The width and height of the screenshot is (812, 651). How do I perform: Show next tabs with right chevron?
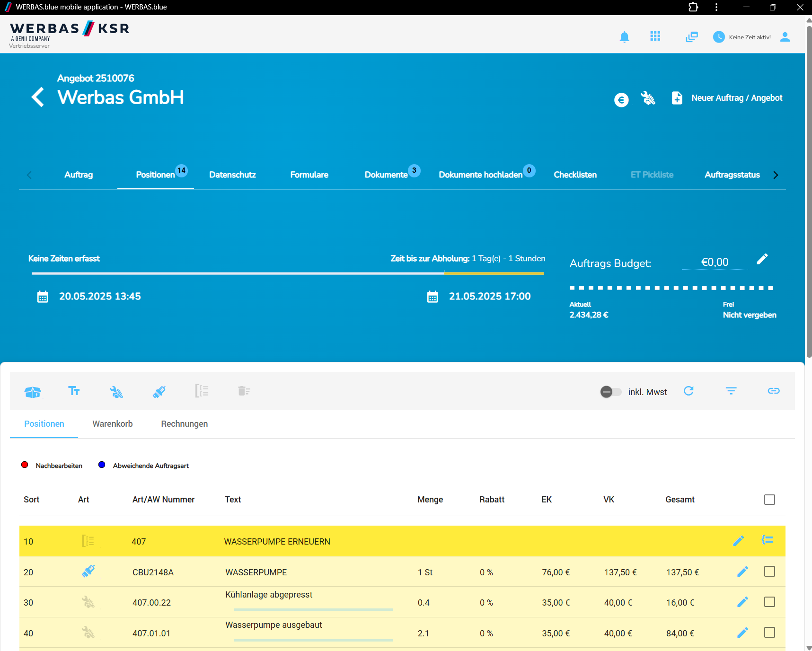776,175
